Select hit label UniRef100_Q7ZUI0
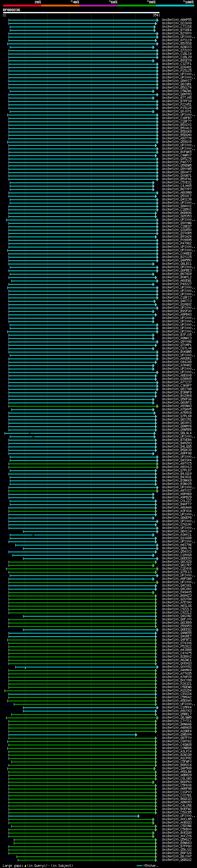 coord(177,50)
